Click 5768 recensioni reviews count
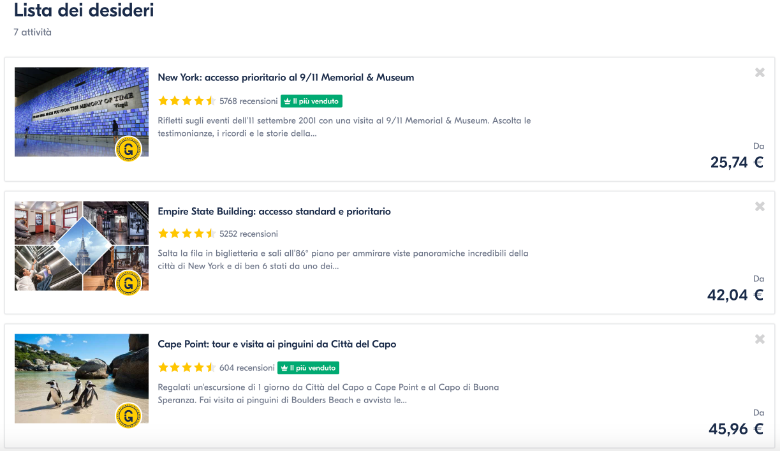Screen dimensions: 780x451 [248, 101]
